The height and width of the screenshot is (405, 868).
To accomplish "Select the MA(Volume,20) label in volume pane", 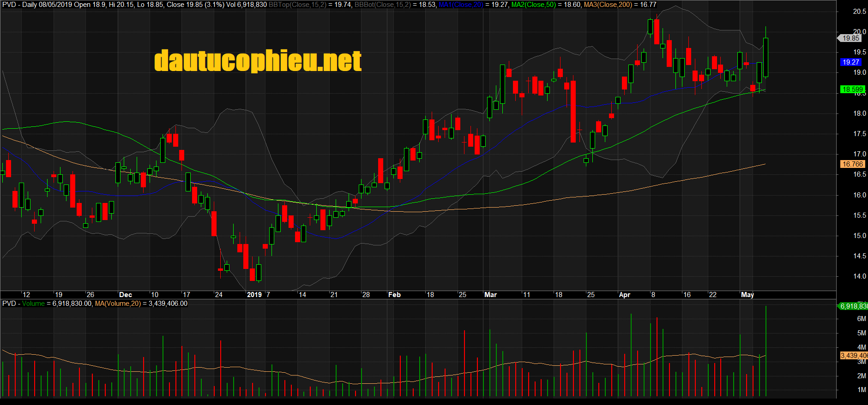I will click(x=118, y=304).
